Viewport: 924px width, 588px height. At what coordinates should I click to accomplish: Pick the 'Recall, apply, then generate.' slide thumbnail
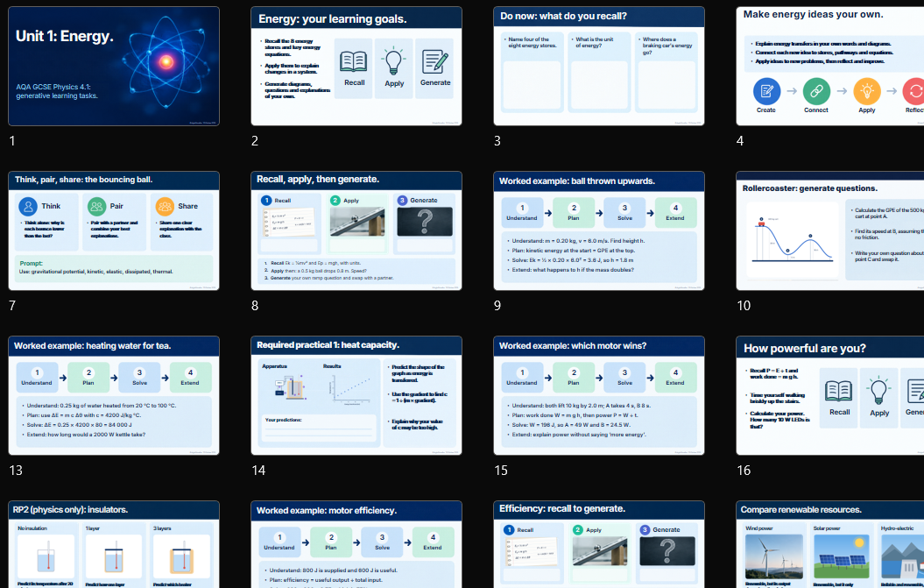356,230
